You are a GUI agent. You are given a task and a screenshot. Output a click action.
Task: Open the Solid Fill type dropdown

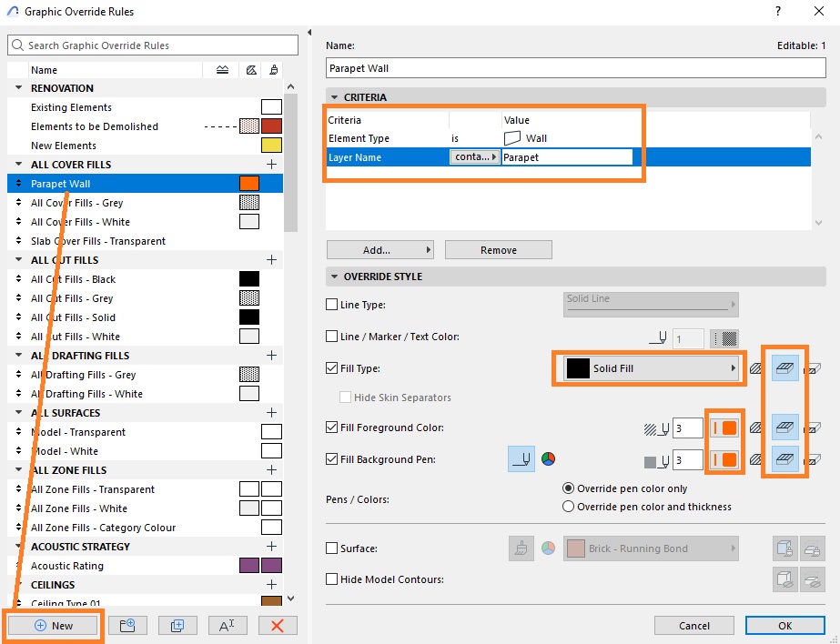coord(651,368)
